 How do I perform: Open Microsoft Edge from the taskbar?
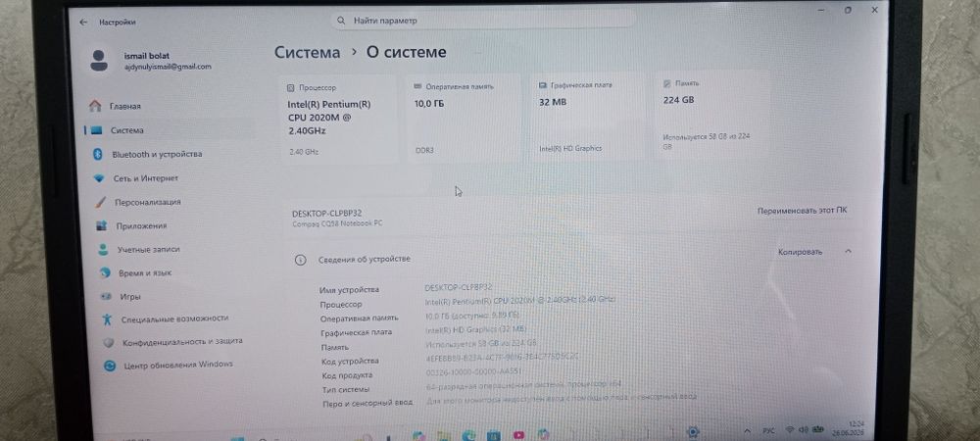coord(468,435)
